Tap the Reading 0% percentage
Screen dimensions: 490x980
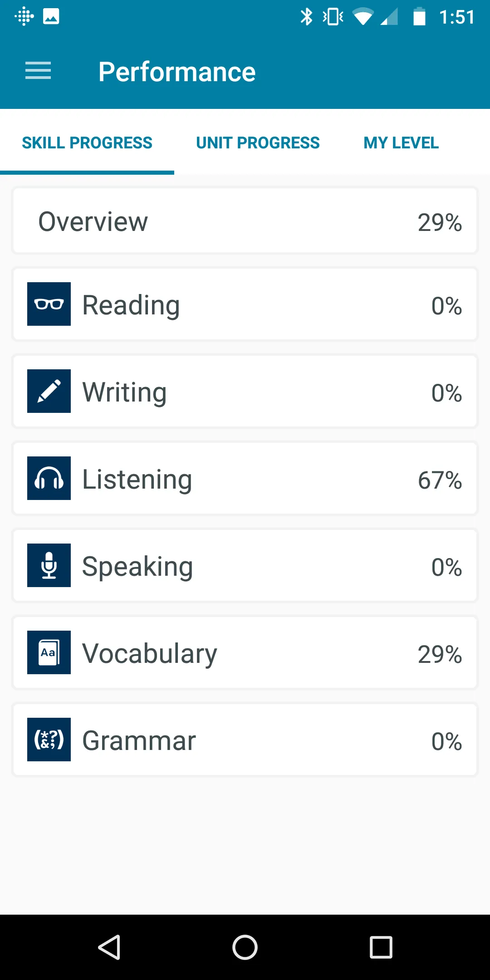coord(446,306)
